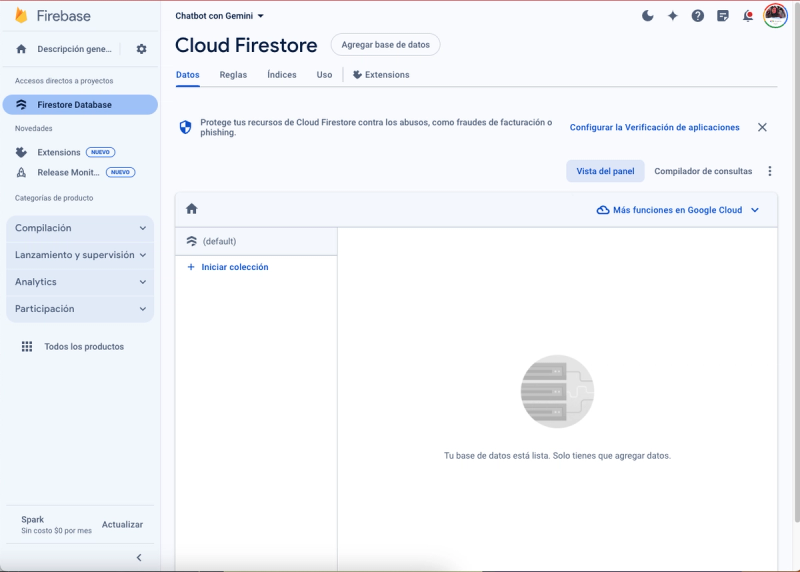Open project settings gear icon
The height and width of the screenshot is (572, 800).
[141, 49]
